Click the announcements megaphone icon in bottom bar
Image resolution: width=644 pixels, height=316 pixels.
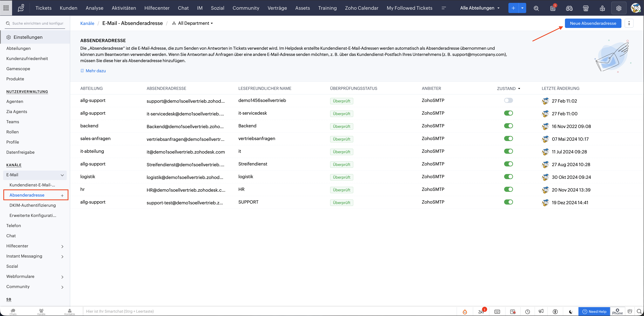[x=541, y=311]
